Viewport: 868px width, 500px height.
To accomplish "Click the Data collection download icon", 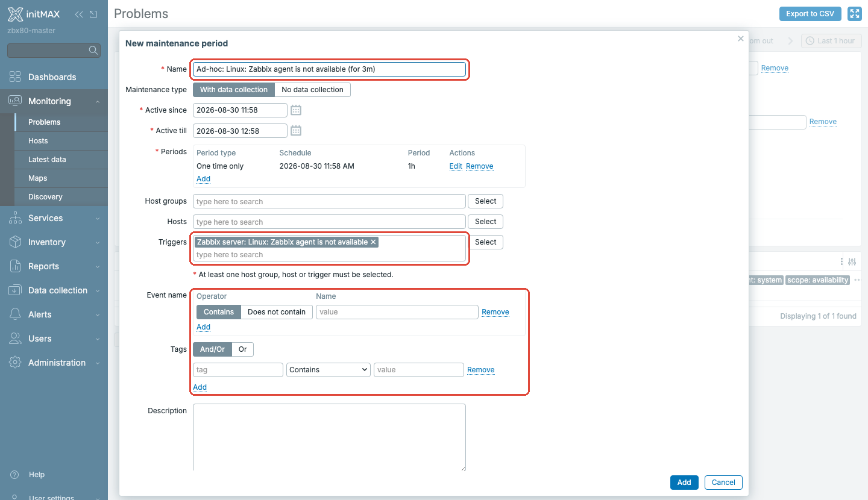I will [x=15, y=290].
